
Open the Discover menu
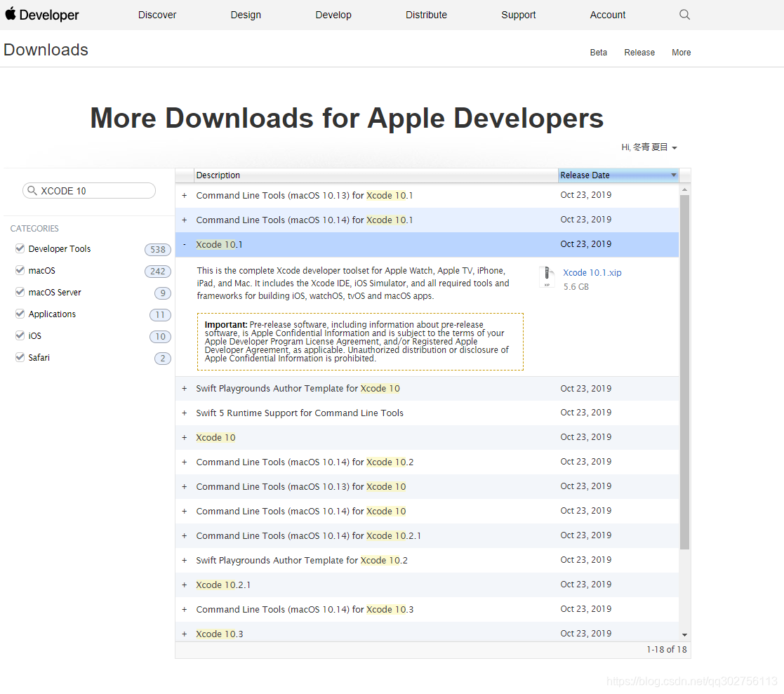[x=157, y=15]
